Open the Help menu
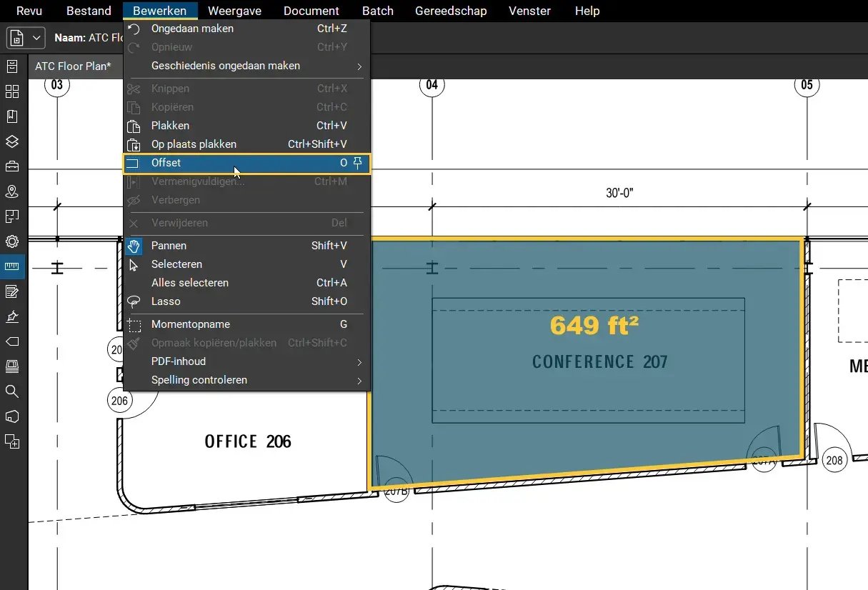This screenshot has height=590, width=868. pos(587,11)
